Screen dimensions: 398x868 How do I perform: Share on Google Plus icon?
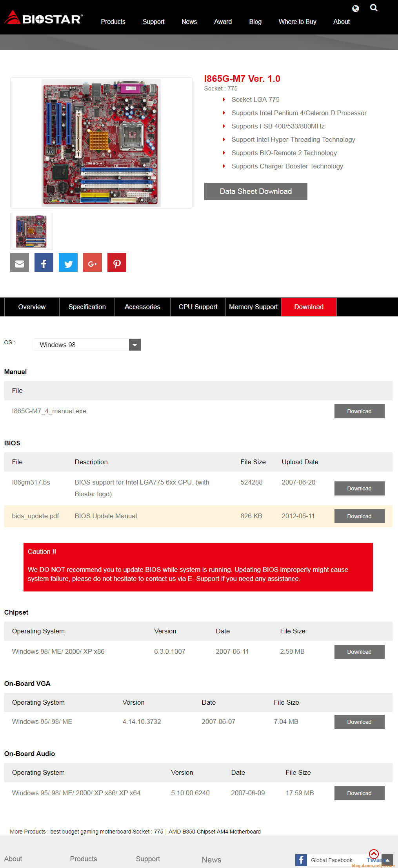[x=93, y=262]
